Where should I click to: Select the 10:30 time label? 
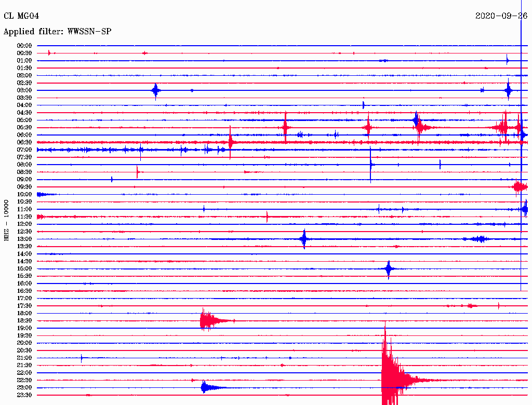click(24, 202)
